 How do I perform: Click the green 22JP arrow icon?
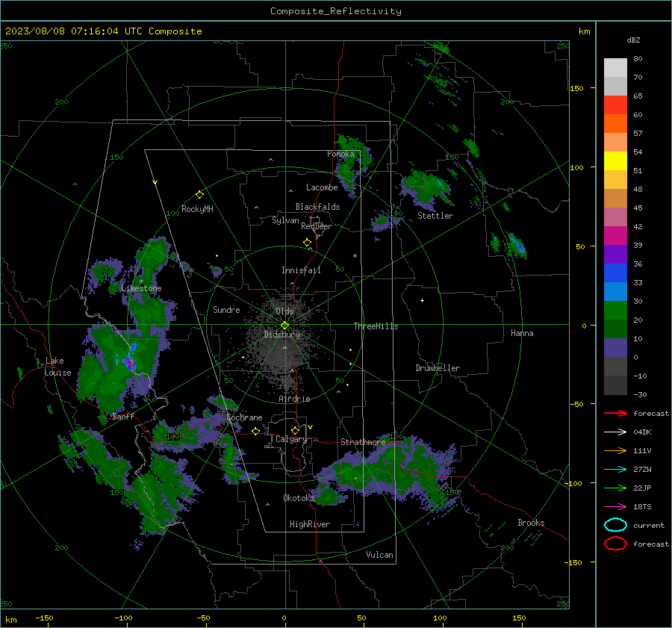[615, 488]
